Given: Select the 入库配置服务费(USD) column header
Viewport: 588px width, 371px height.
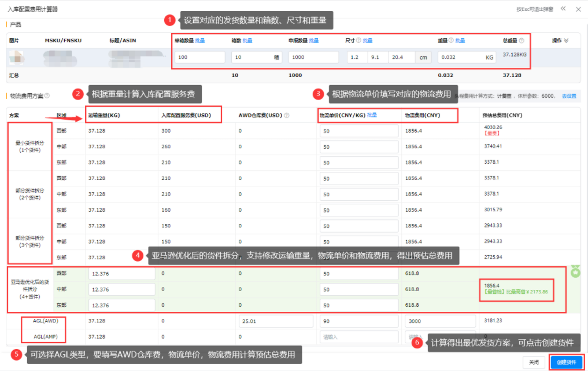Looking at the screenshot, I should pyautogui.click(x=186, y=115).
